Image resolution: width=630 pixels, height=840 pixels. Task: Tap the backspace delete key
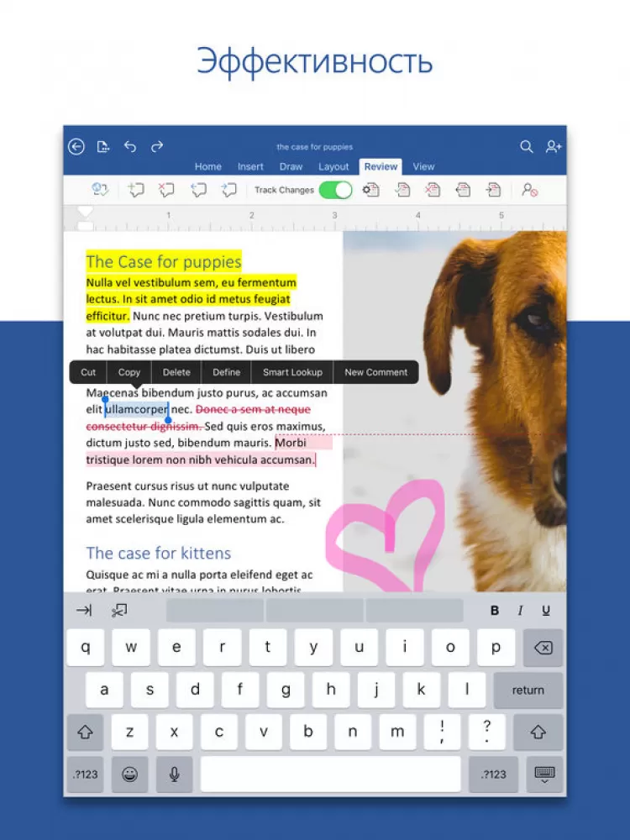[x=543, y=648]
